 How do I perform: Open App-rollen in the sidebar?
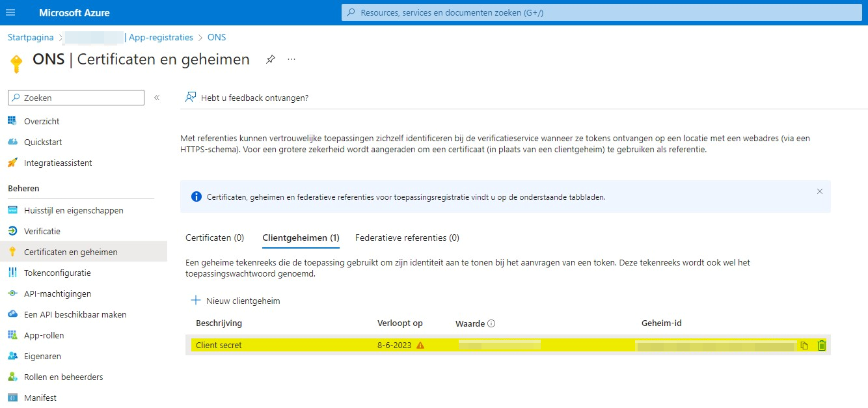pyautogui.click(x=44, y=335)
